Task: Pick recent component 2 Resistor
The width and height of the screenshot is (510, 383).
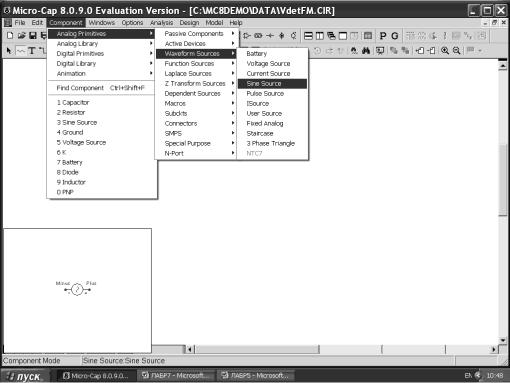Action: [102, 113]
